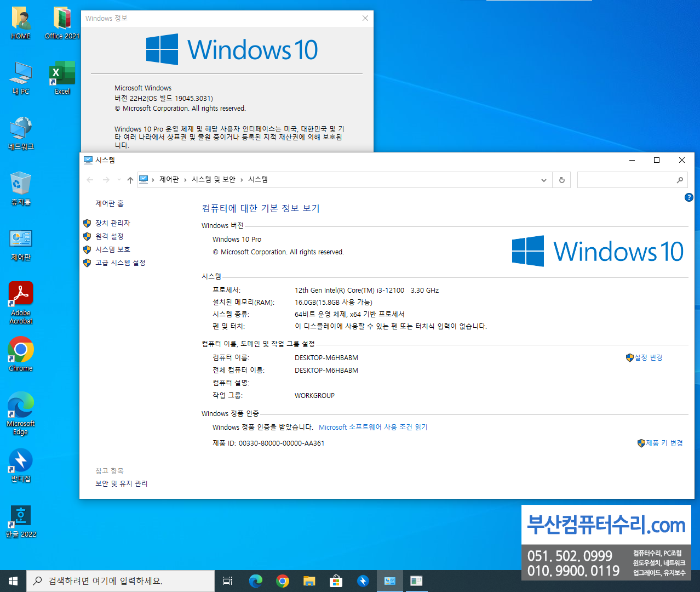Click 시스템 in the breadcrumb path
This screenshot has width=700, height=592.
click(258, 180)
